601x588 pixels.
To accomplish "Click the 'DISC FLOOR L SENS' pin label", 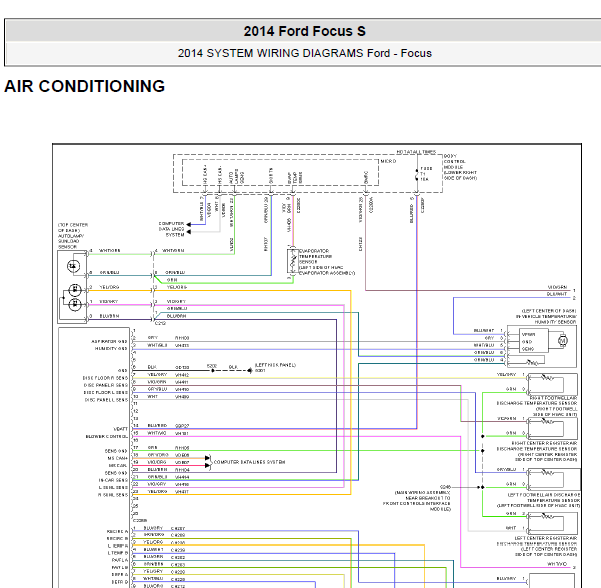I will pos(105,393).
